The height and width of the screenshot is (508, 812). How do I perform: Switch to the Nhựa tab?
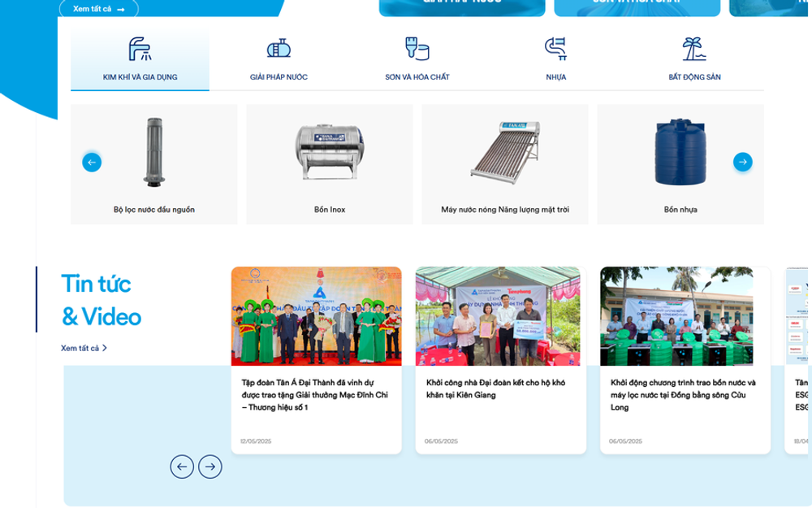[555, 60]
